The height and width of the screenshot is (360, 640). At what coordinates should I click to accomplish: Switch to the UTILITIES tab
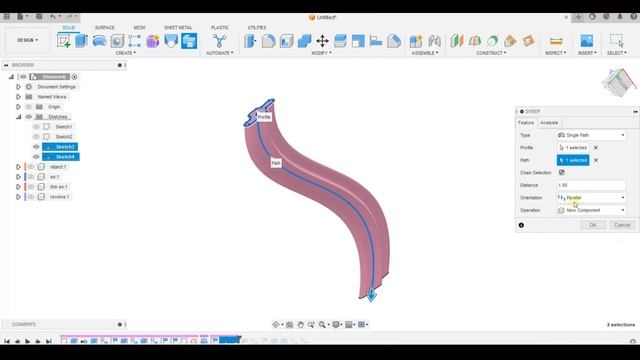(257, 27)
